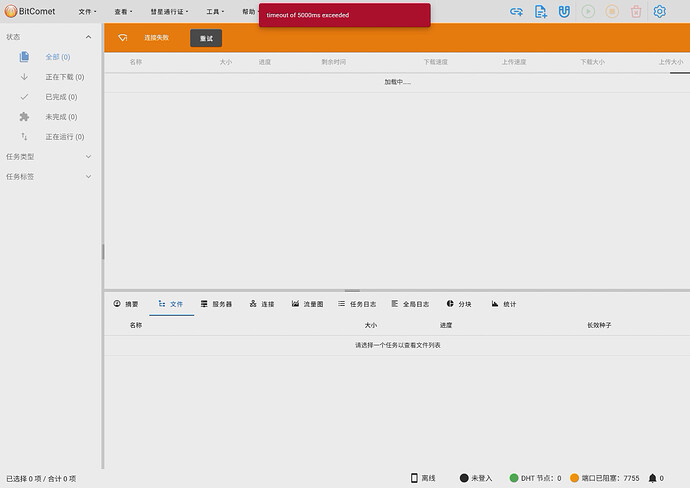
Task: Click the add torrent file icon
Action: pos(541,12)
